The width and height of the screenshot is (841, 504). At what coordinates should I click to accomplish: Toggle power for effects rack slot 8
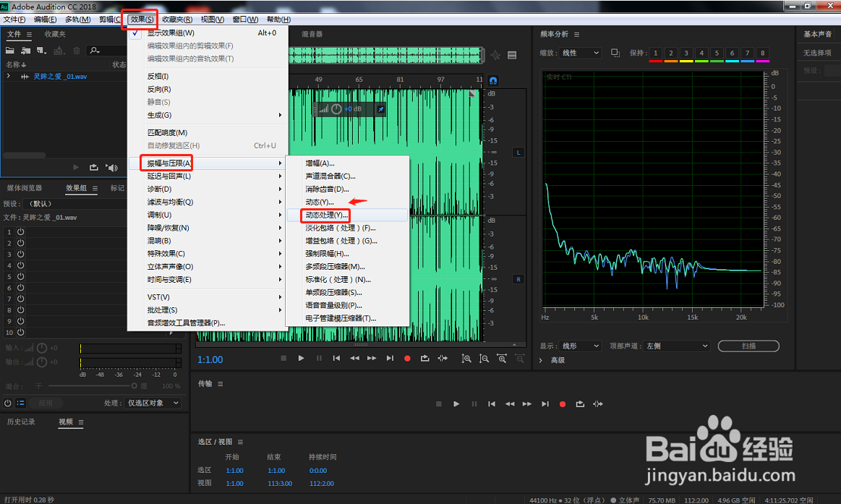click(x=20, y=310)
